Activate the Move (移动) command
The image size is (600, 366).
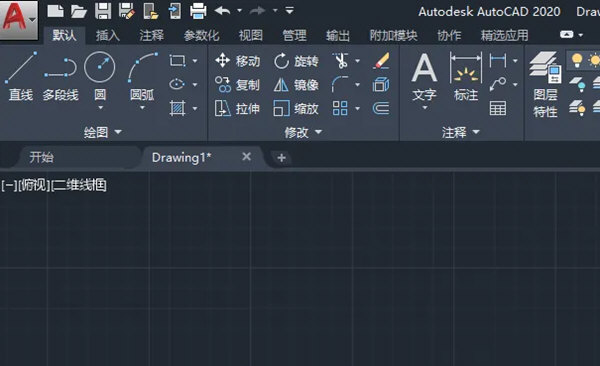point(237,61)
